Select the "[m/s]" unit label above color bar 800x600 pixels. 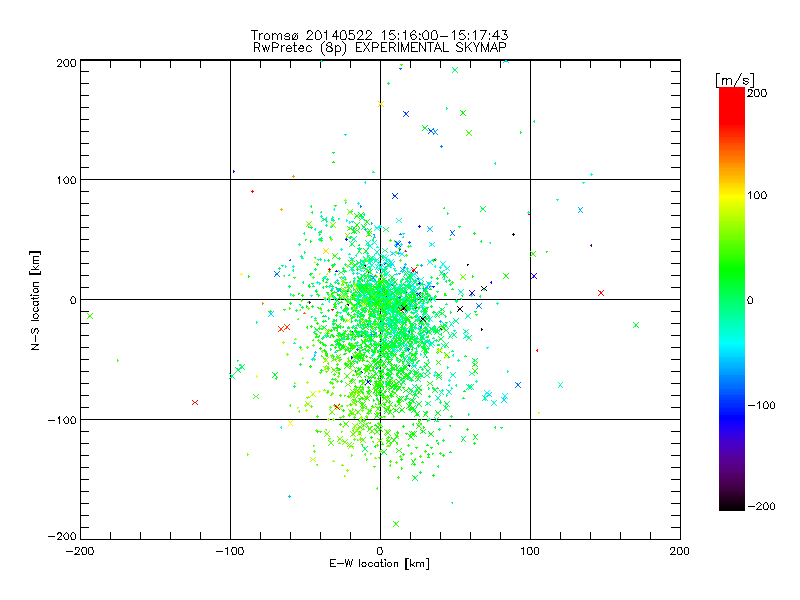735,80
